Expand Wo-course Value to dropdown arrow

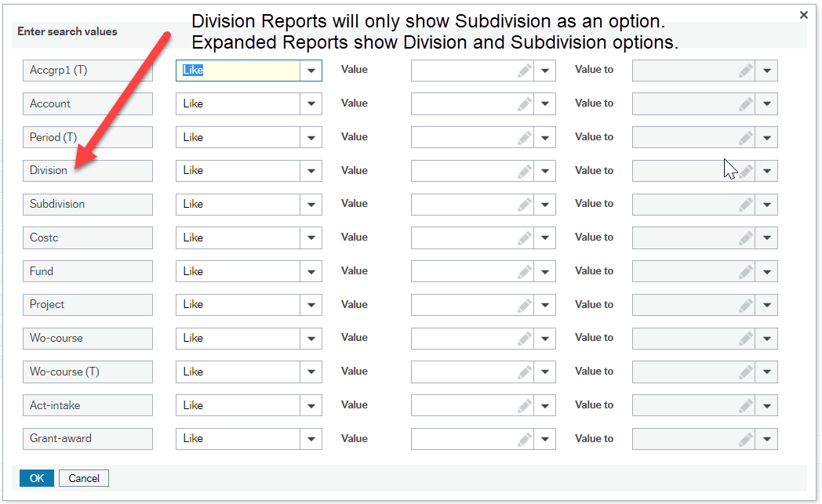click(x=766, y=339)
